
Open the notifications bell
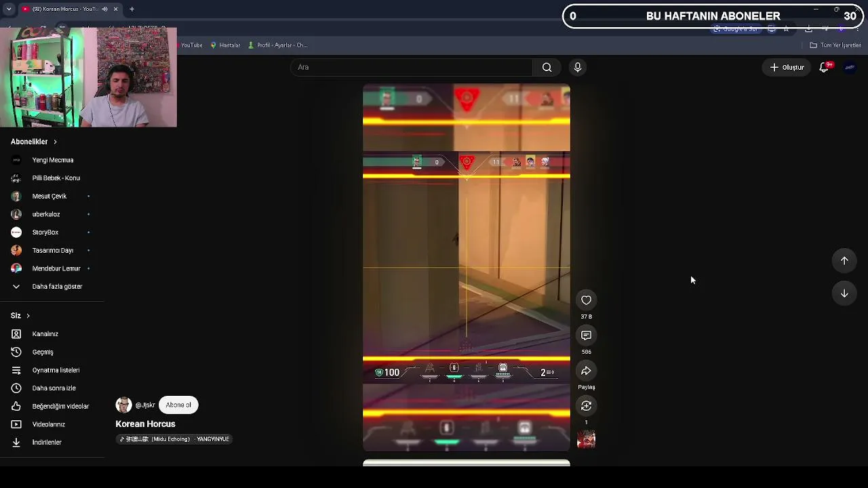(825, 67)
